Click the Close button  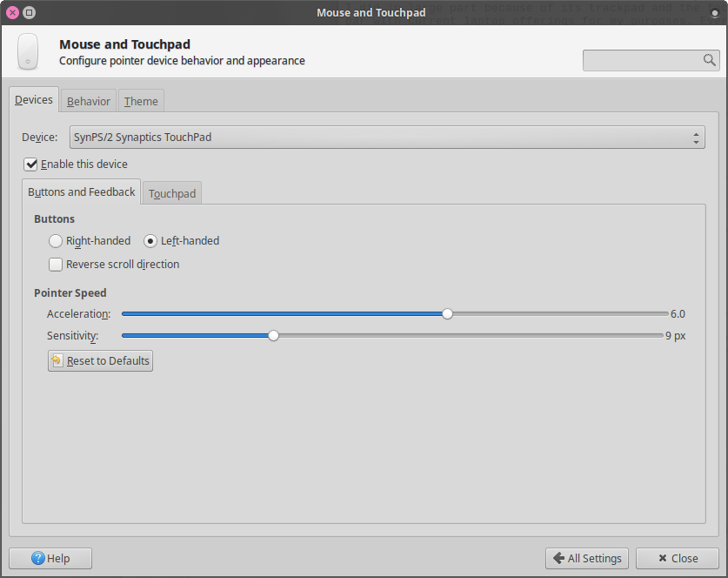(x=678, y=558)
